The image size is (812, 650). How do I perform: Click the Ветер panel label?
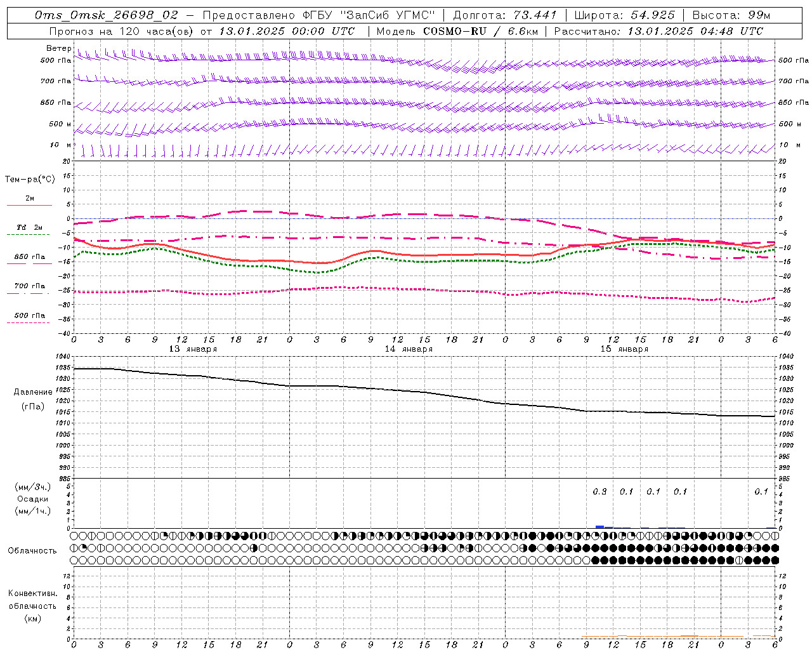point(58,48)
